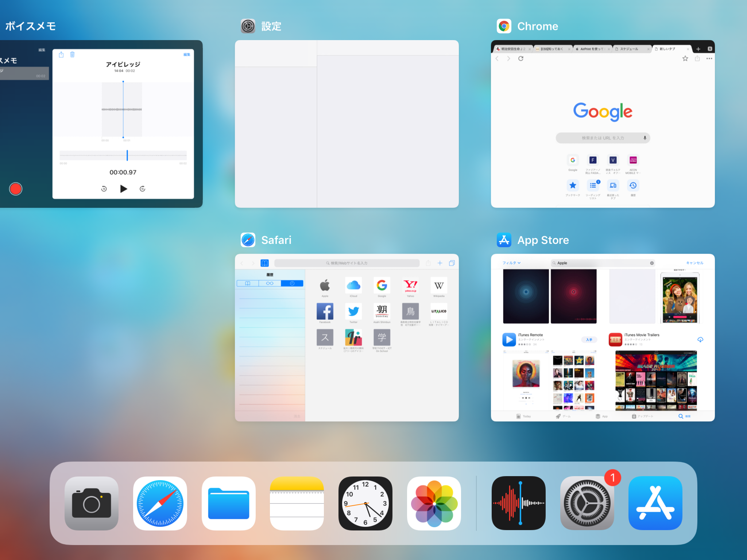Open Safari's tab overview icon

click(x=452, y=263)
